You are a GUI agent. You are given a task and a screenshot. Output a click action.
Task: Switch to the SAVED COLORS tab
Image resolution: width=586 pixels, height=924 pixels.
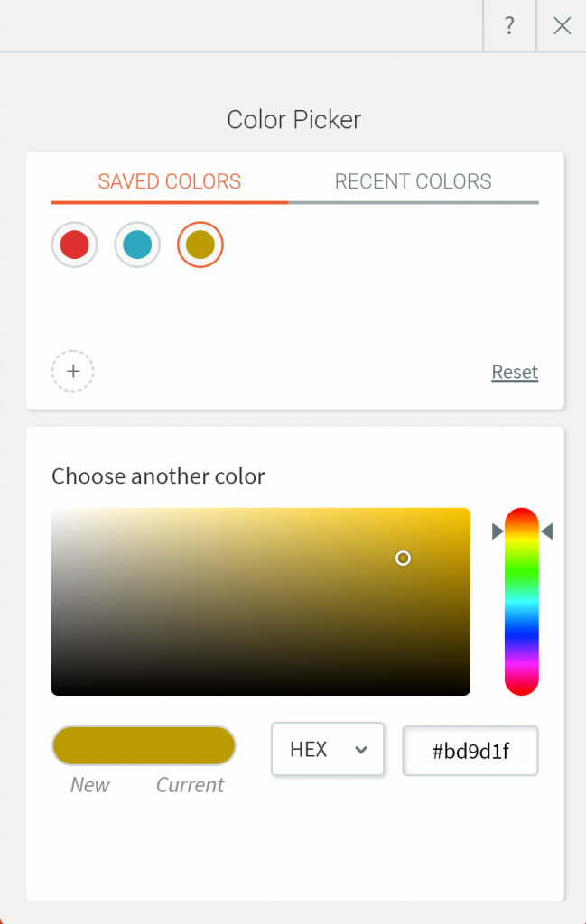[x=169, y=181]
